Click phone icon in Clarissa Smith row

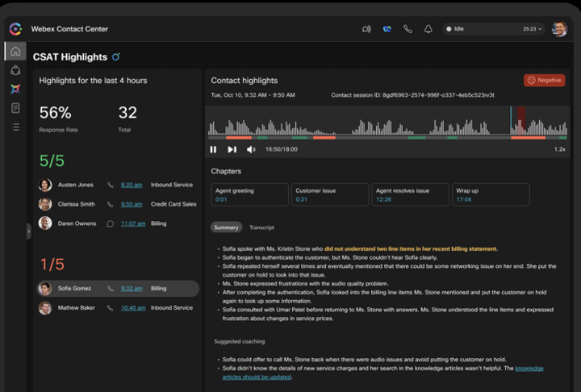pyautogui.click(x=110, y=204)
